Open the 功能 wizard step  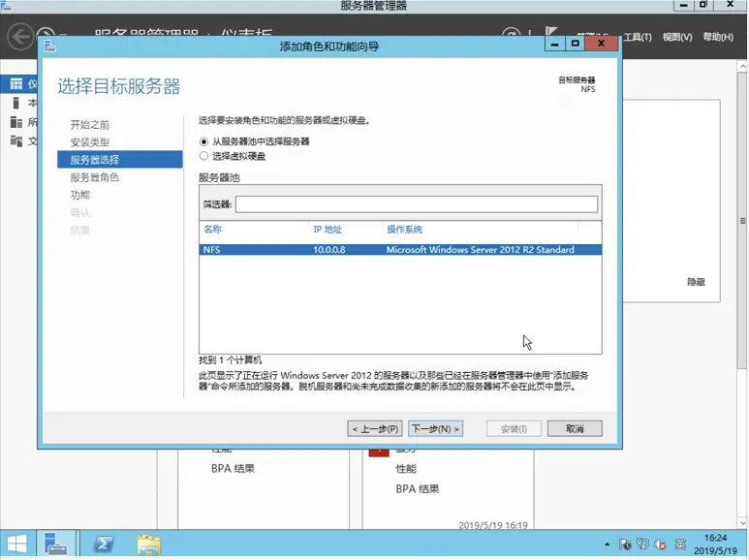(80, 195)
